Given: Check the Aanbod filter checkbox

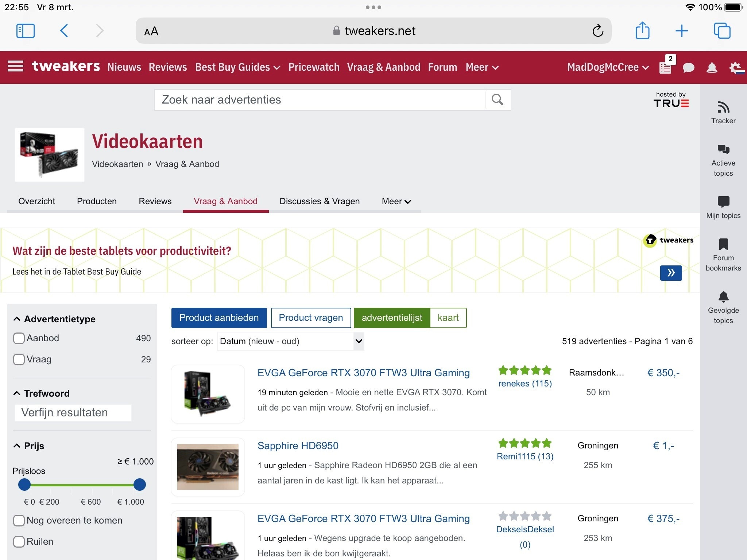Looking at the screenshot, I should [x=19, y=338].
